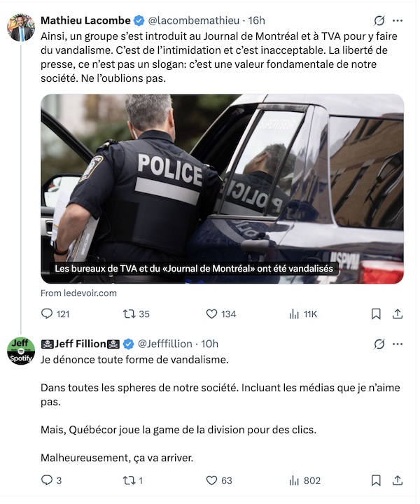The image size is (420, 504).
Task: Open Mathieu Lacombe's profile picture
Action: (21, 27)
